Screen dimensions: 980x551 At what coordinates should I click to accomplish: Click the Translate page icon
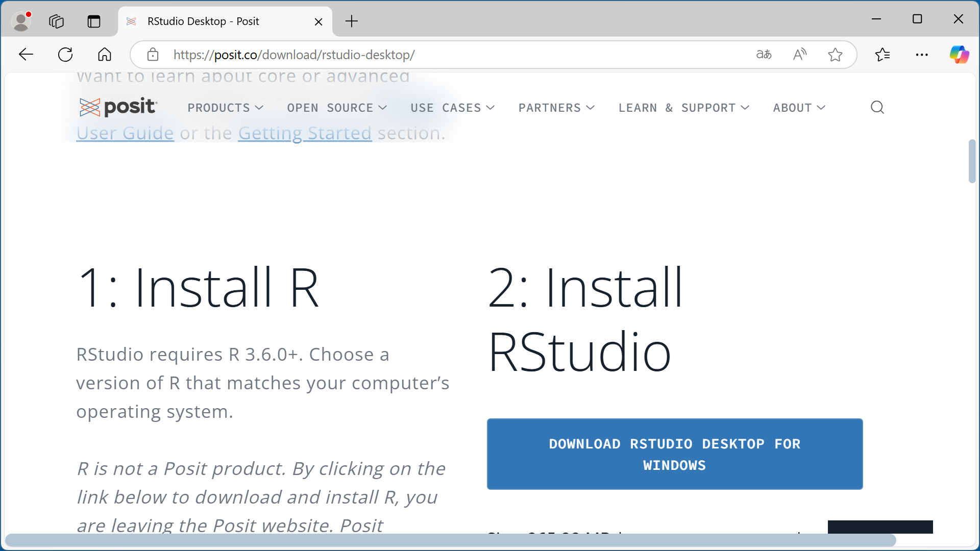tap(764, 55)
